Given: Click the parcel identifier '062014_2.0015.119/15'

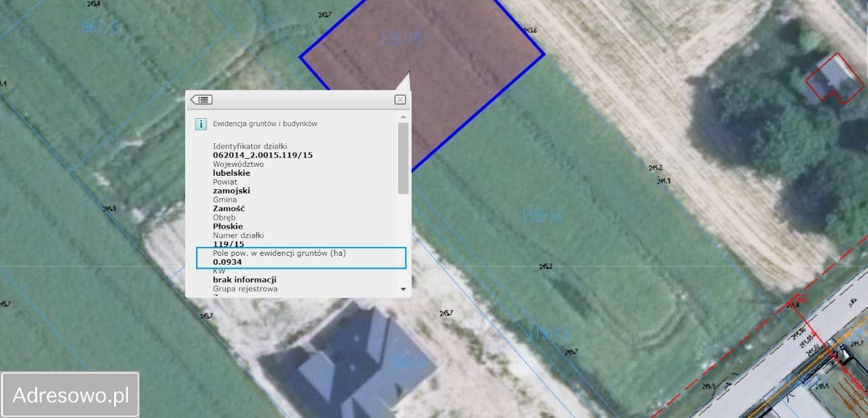Looking at the screenshot, I should pyautogui.click(x=263, y=155).
